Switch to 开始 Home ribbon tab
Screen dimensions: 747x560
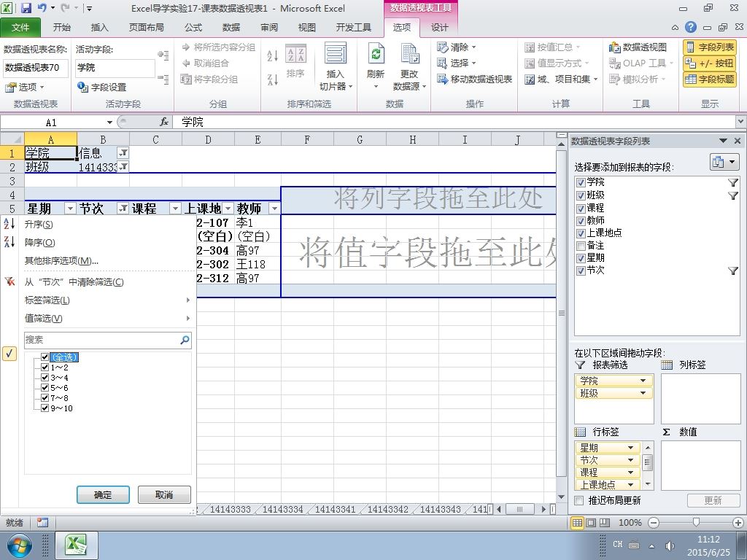pyautogui.click(x=62, y=28)
